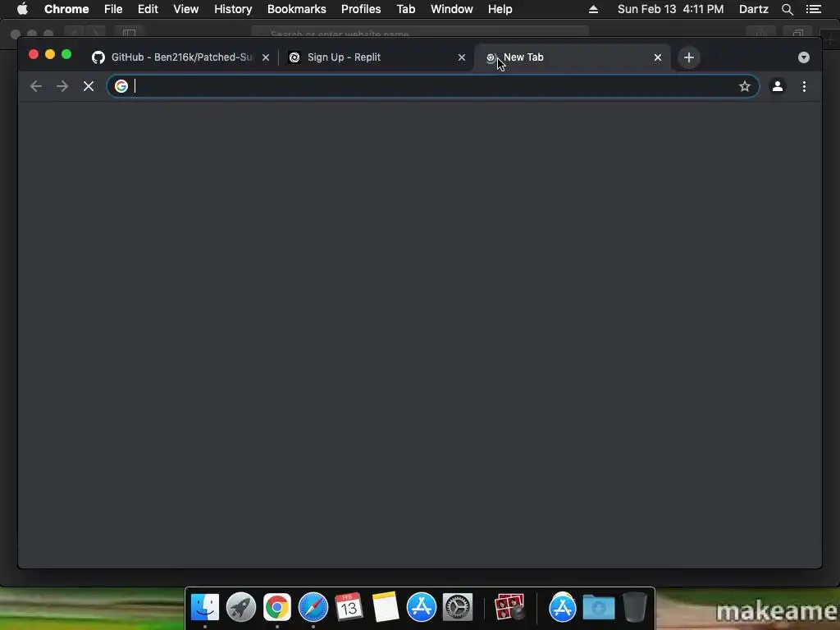Click the eject icon in the menu bar
This screenshot has width=840, height=630.
tap(593, 9)
